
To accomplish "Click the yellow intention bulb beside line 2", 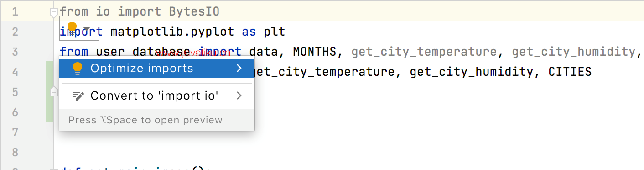I will tap(72, 27).
